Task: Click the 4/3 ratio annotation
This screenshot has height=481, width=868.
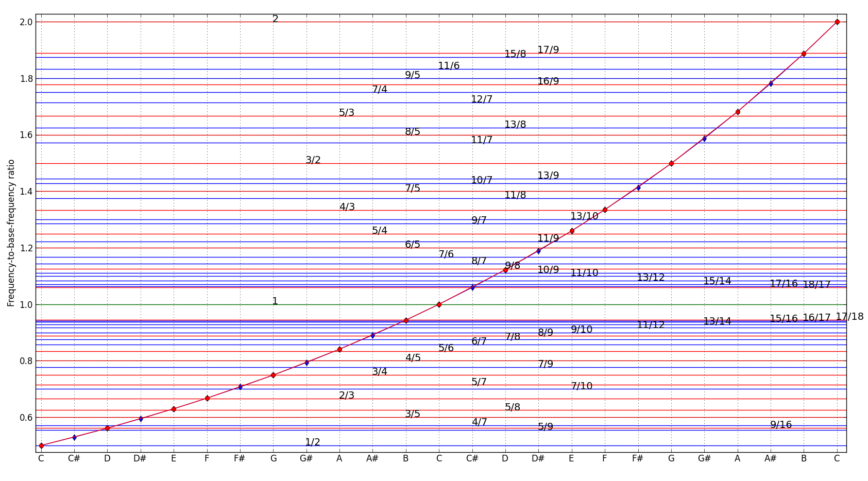Action: 347,207
